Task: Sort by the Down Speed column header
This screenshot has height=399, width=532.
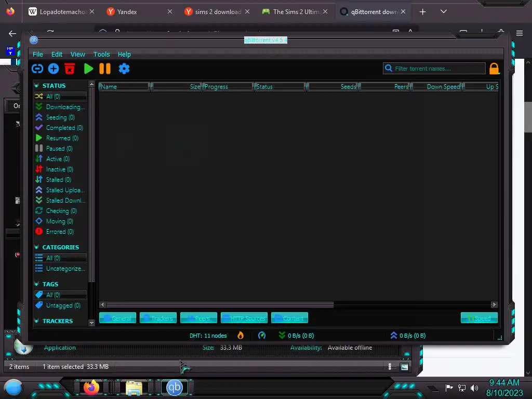Action: (x=437, y=87)
